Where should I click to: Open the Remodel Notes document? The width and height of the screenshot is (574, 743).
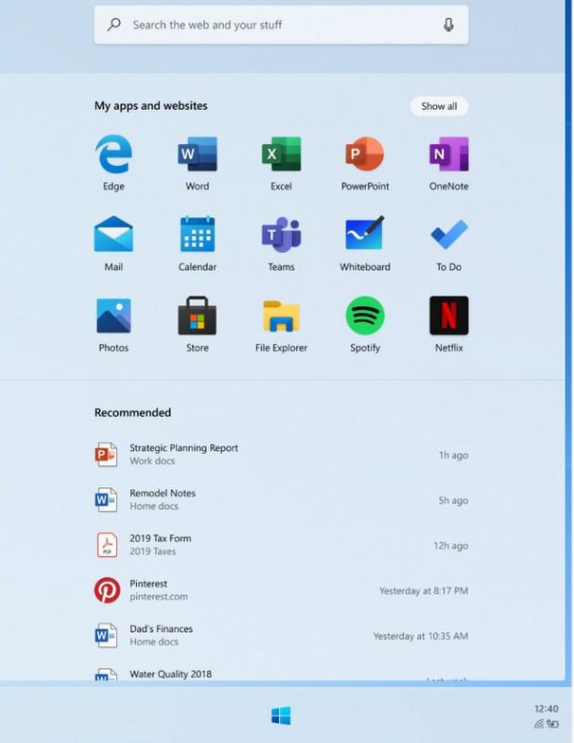[x=281, y=499]
